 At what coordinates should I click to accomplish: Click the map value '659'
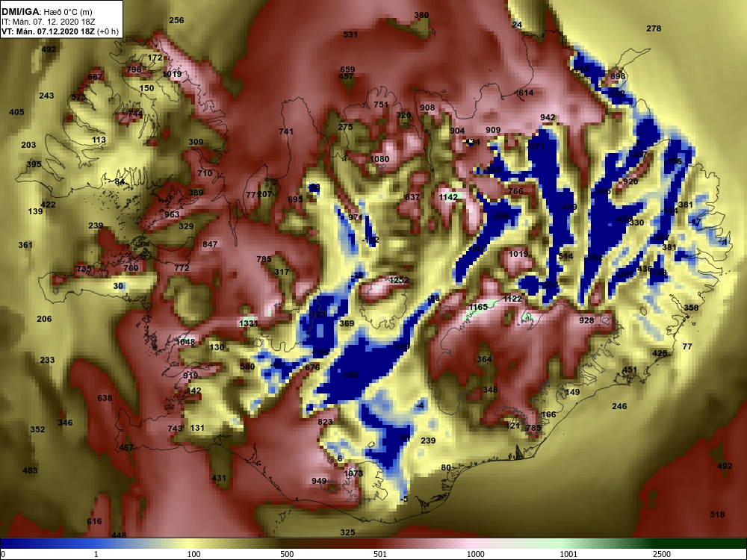pyautogui.click(x=347, y=69)
